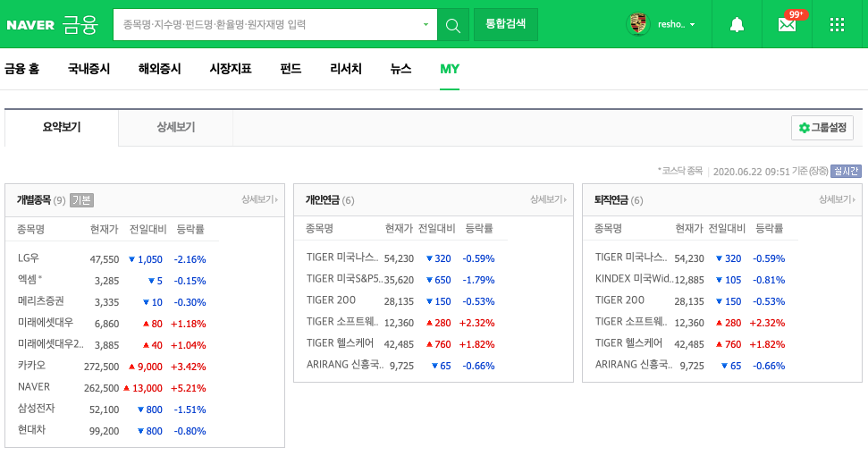
Task: Click TIGER 미국S&P5.. -1.79% value
Action: pyautogui.click(x=479, y=280)
